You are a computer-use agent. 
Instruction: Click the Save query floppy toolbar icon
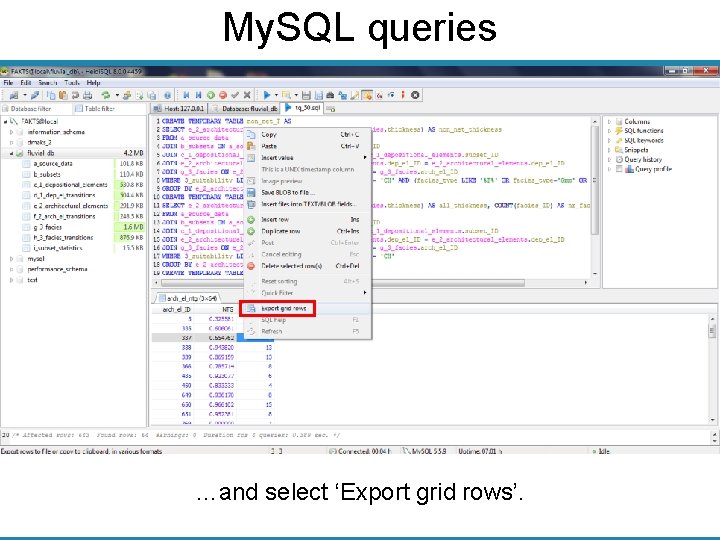[306, 96]
